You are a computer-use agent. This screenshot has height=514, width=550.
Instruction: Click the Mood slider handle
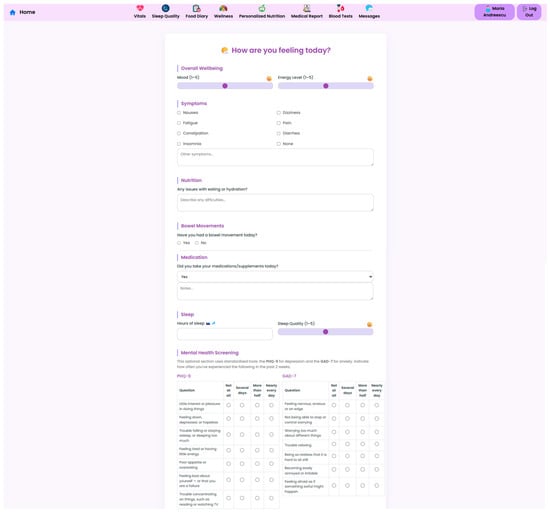225,86
